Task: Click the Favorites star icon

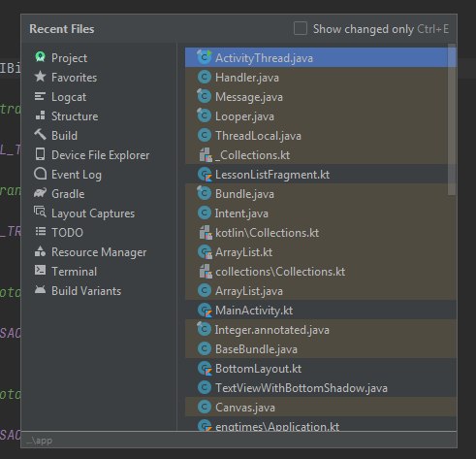Action: click(x=40, y=77)
